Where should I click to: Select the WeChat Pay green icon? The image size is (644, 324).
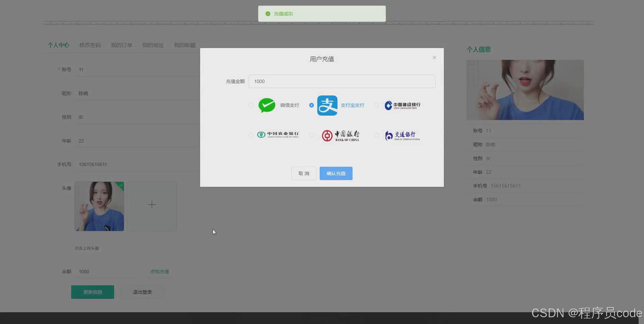tap(267, 105)
